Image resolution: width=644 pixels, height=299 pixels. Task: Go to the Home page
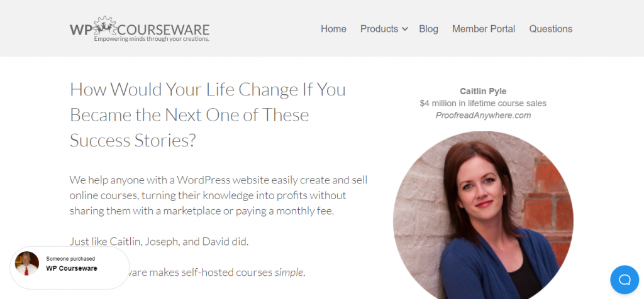pos(333,29)
